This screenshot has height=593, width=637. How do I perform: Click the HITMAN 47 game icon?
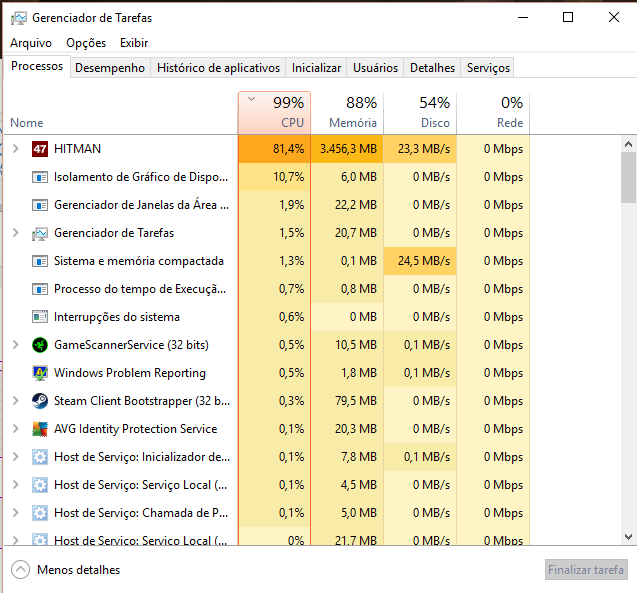[40, 149]
